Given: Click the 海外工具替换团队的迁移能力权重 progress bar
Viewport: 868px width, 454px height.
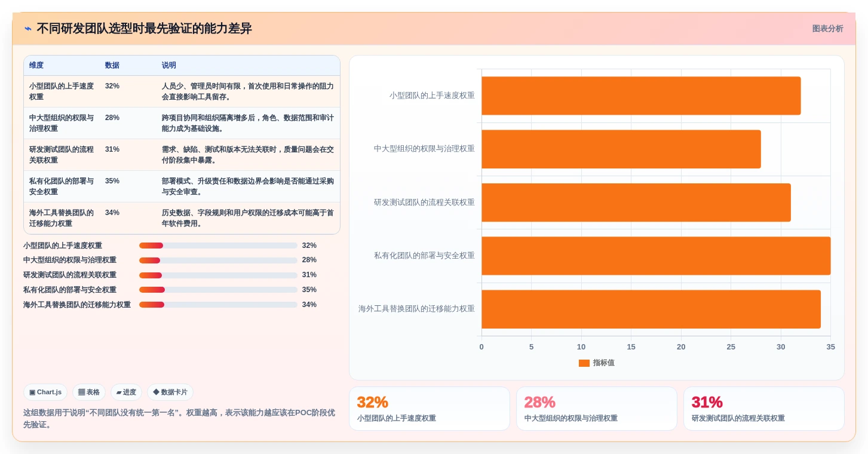Looking at the screenshot, I should coord(218,305).
